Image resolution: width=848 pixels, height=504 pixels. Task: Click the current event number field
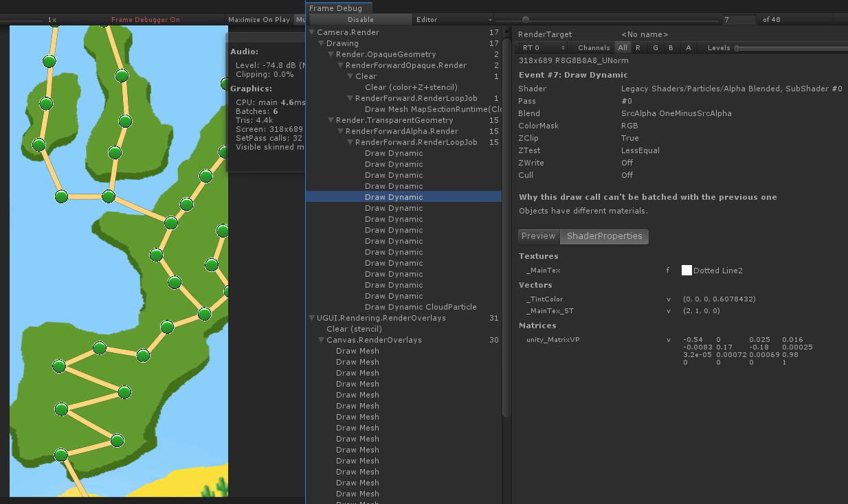[x=738, y=20]
